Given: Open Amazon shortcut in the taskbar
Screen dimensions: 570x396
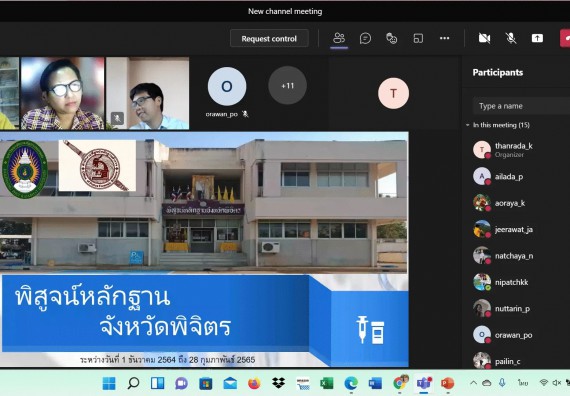Looking at the screenshot, I should (x=302, y=383).
